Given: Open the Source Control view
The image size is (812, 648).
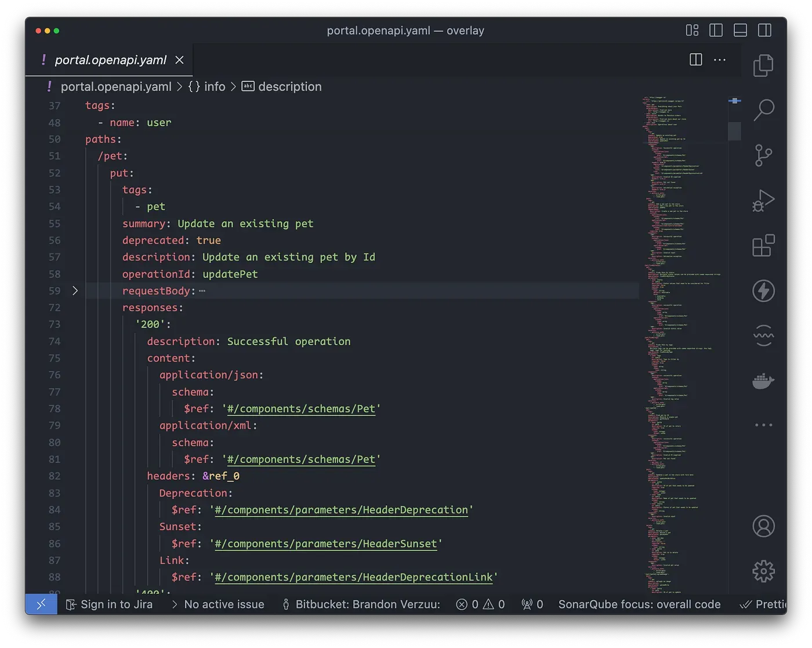Looking at the screenshot, I should click(x=763, y=155).
